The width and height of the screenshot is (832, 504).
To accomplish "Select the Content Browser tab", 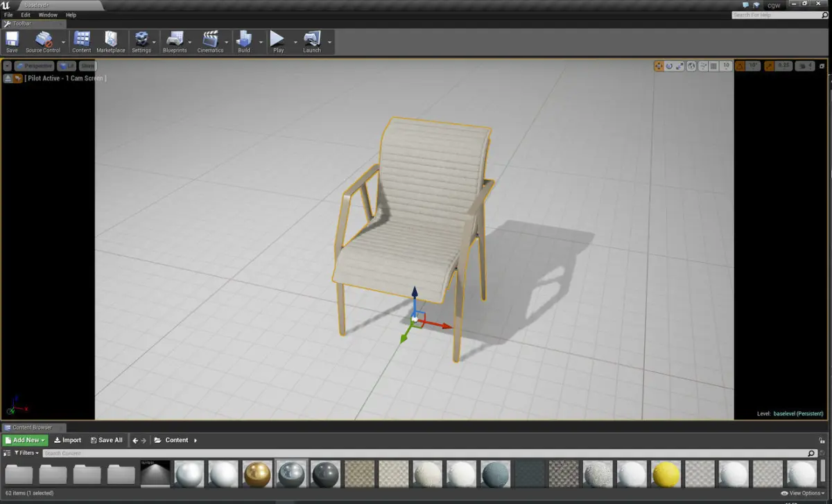I will 33,427.
